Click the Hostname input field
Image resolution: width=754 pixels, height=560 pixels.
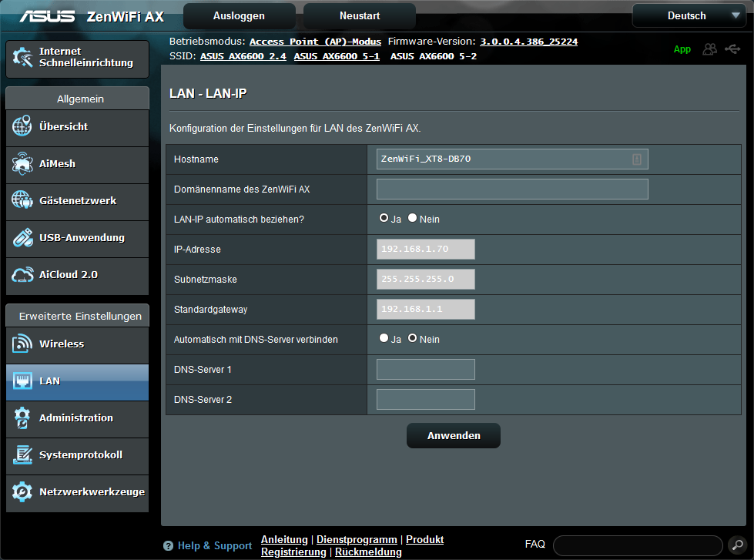512,159
